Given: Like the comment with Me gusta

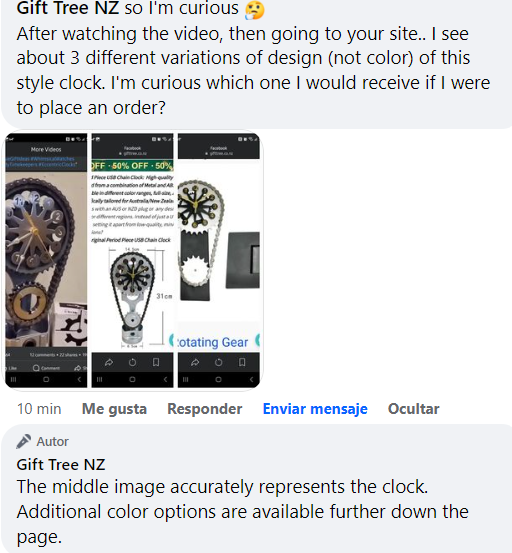Looking at the screenshot, I should (x=114, y=409).
